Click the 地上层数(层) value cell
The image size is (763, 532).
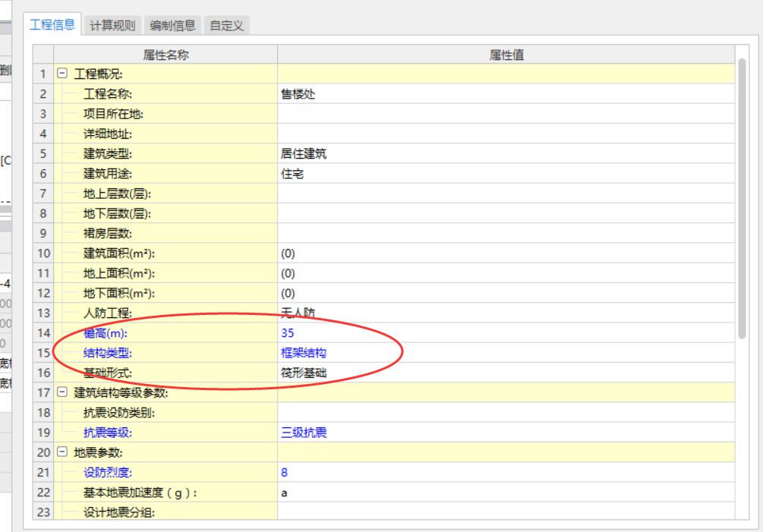tap(506, 194)
